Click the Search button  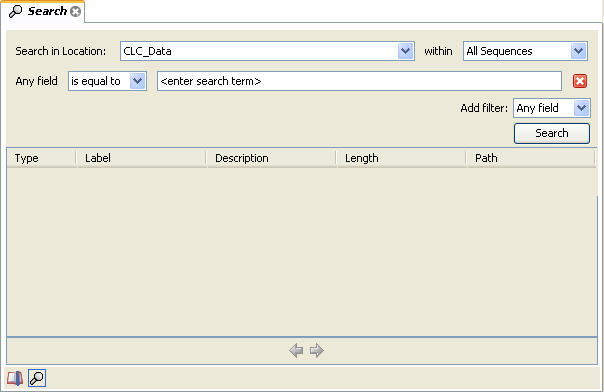(552, 133)
